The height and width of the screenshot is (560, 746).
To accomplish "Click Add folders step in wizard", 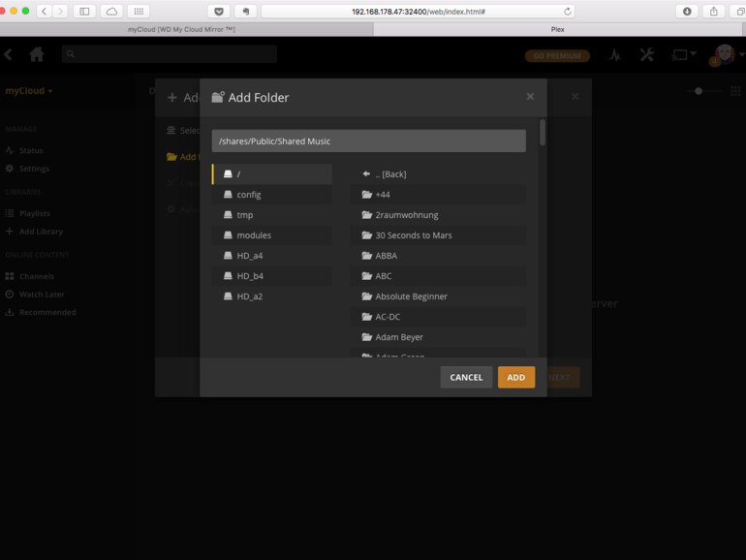I will 183,157.
